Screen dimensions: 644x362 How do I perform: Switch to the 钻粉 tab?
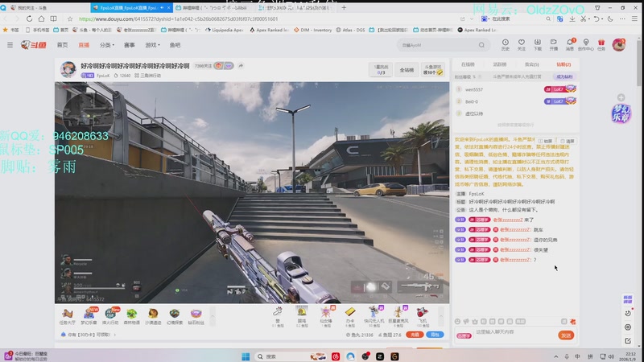(563, 64)
